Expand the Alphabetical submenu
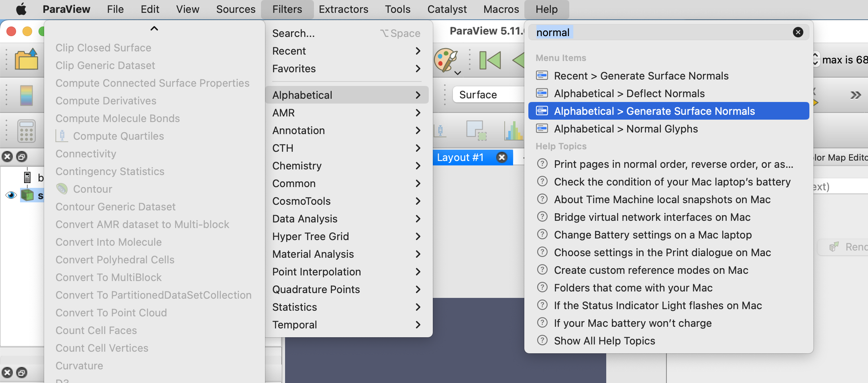The height and width of the screenshot is (383, 868). coord(346,95)
